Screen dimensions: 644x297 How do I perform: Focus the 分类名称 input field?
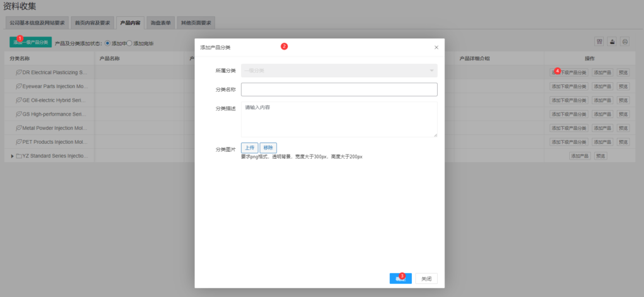point(339,89)
